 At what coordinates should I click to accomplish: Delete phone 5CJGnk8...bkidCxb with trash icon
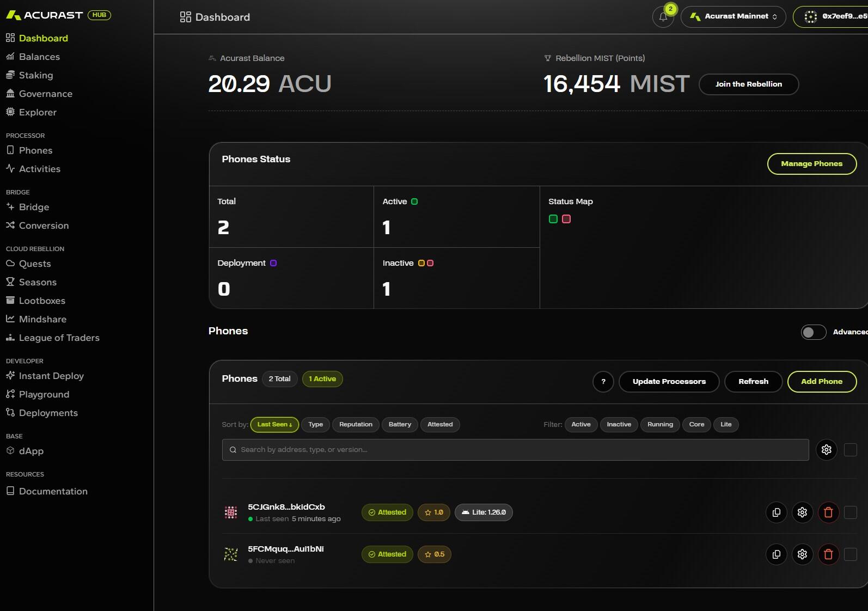coord(828,512)
